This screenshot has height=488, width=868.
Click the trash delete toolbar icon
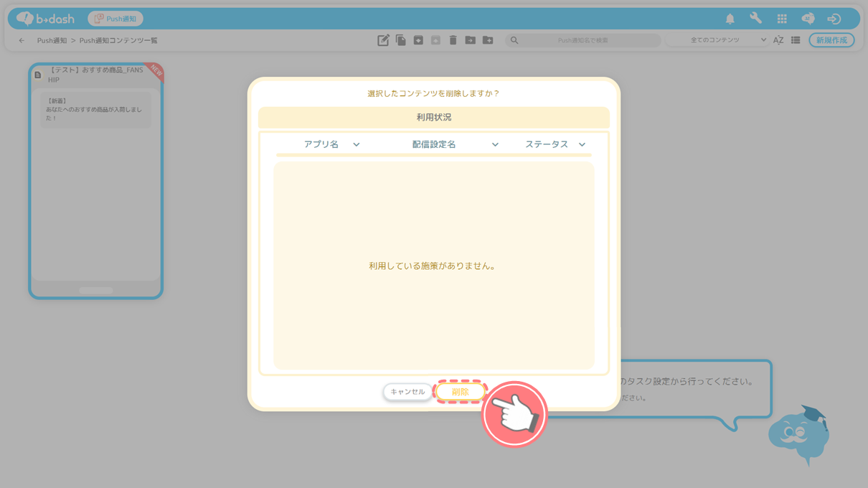tap(453, 40)
